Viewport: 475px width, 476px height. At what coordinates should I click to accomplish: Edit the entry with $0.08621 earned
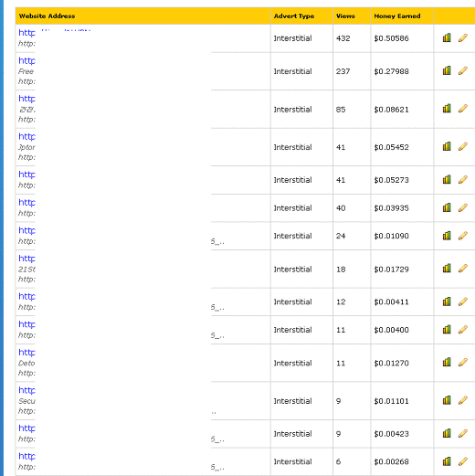(x=463, y=109)
